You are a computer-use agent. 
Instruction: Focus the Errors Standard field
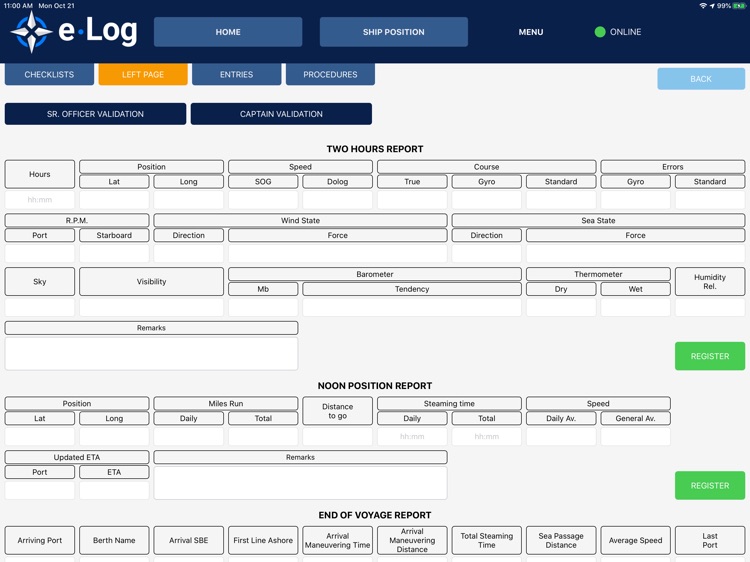(x=710, y=199)
